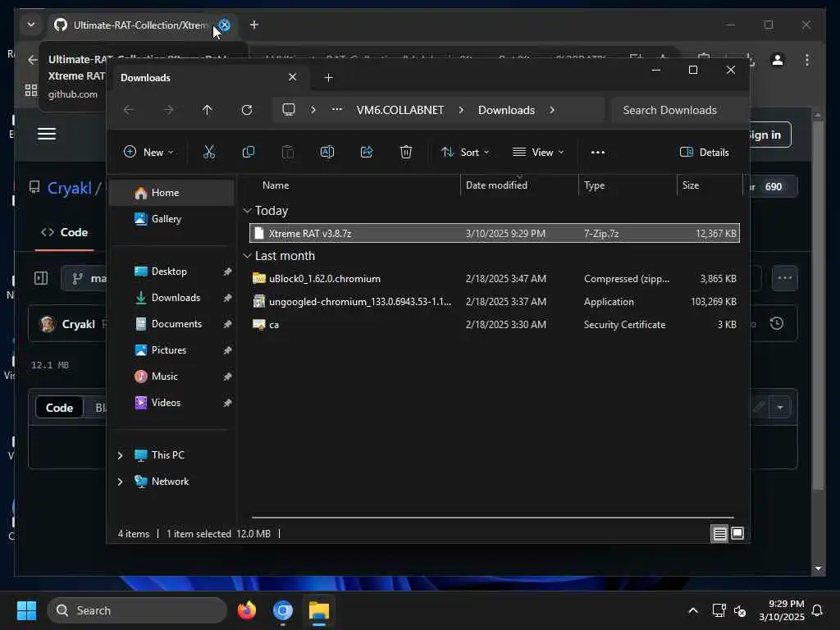Switch to GitHub Code tab
The image size is (840, 630).
[64, 232]
